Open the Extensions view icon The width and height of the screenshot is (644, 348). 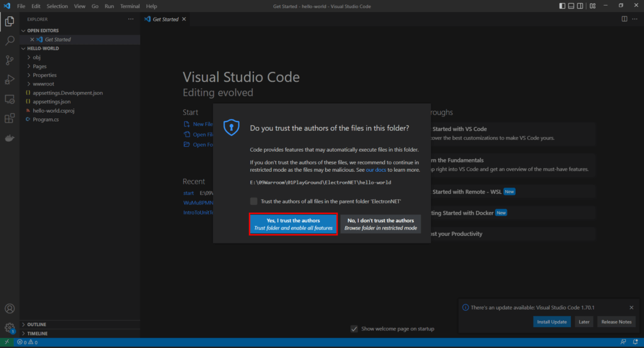[9, 118]
